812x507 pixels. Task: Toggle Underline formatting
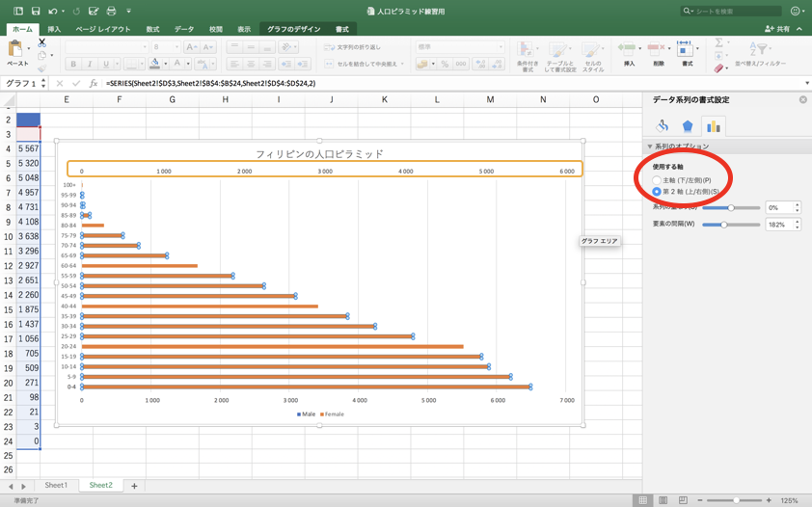coord(106,64)
